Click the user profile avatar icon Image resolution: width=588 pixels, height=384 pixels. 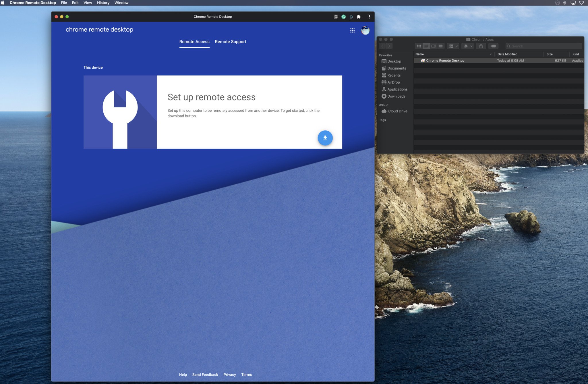pyautogui.click(x=365, y=30)
